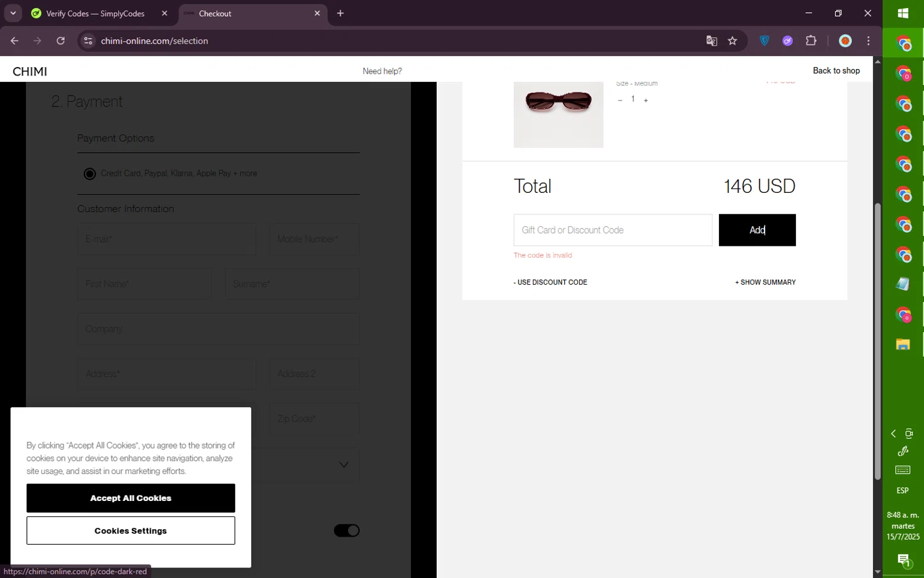Click the Add discount code button
The height and width of the screenshot is (578, 924).
point(757,230)
